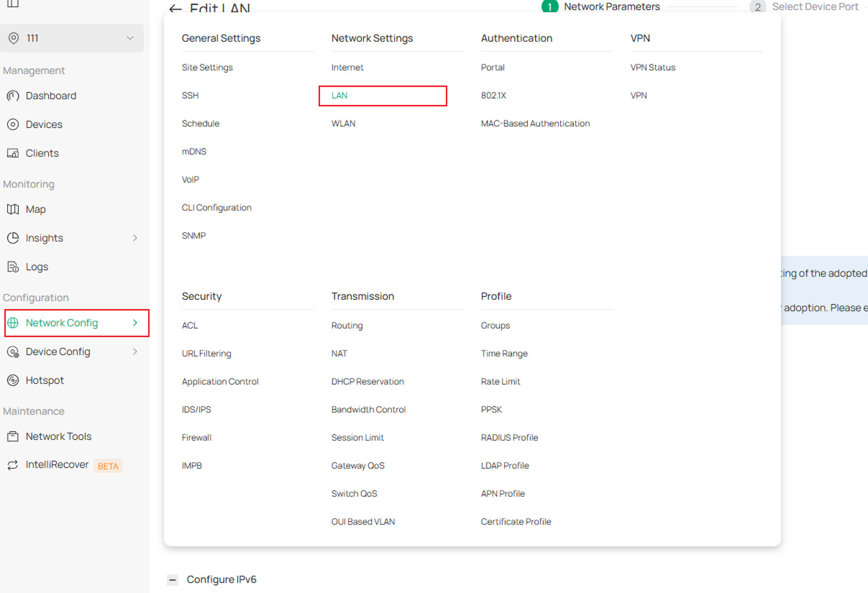The image size is (868, 593).
Task: Collapse the Configure IPv6 section
Action: pos(173,580)
